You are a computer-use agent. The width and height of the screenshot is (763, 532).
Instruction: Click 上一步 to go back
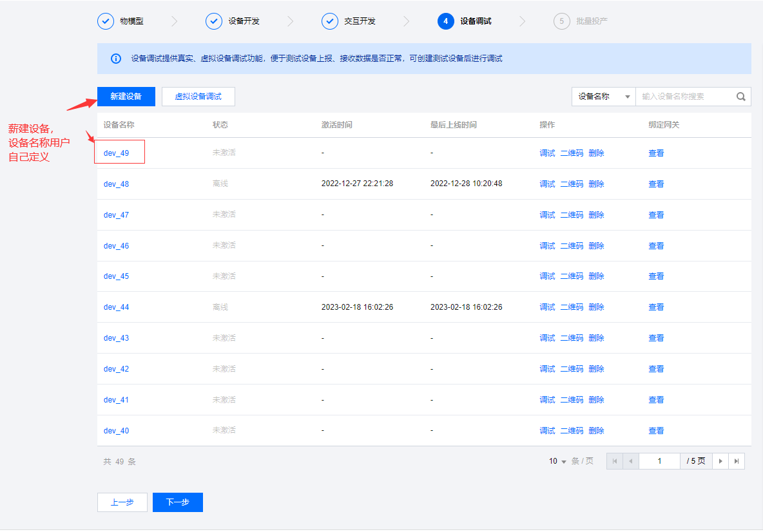pyautogui.click(x=122, y=502)
